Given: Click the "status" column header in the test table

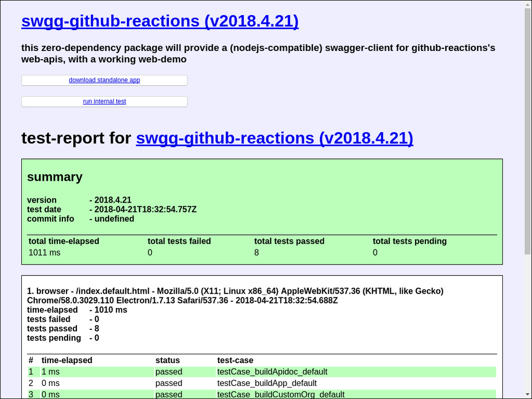Looking at the screenshot, I should pyautogui.click(x=168, y=361).
